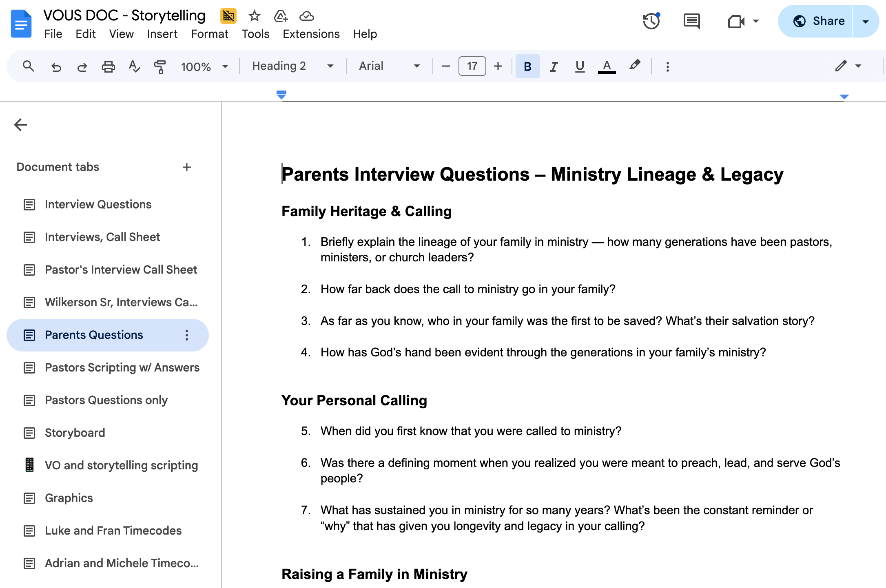Image resolution: width=886 pixels, height=588 pixels.
Task: Open the Arial font dropdown
Action: [389, 66]
